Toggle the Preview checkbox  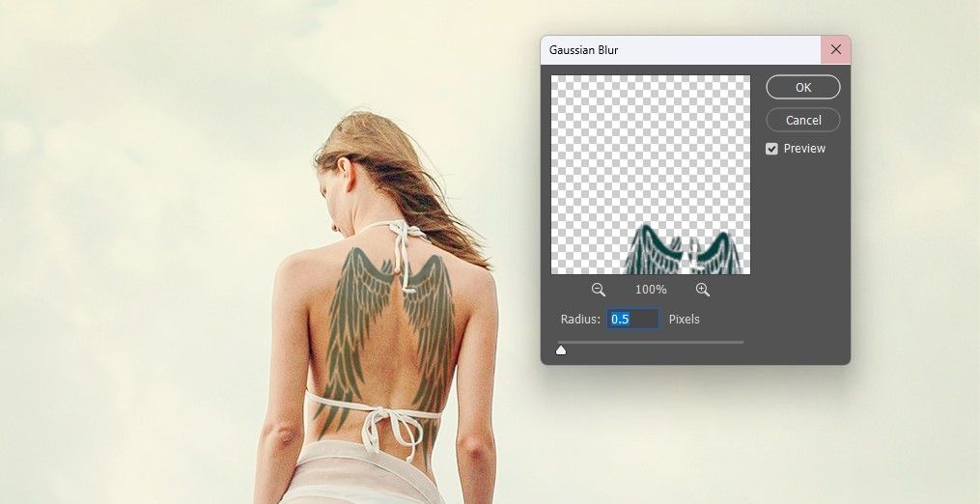point(771,149)
